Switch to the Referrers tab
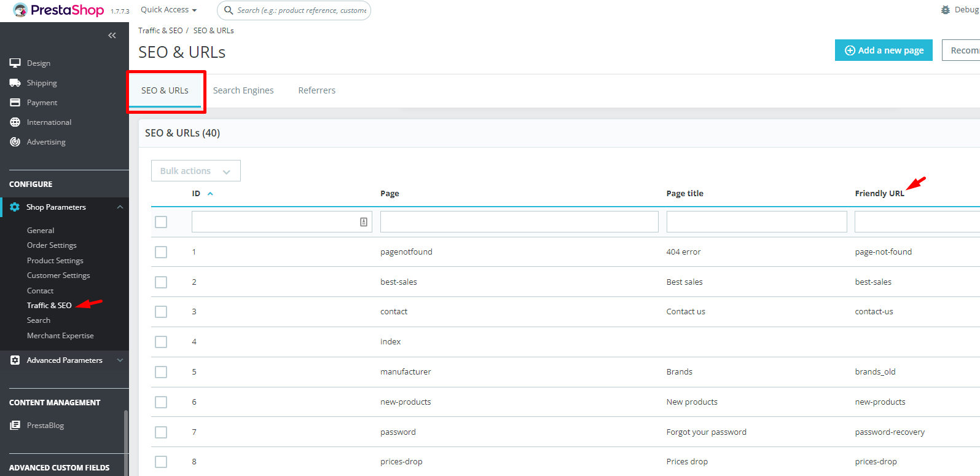 pos(316,90)
